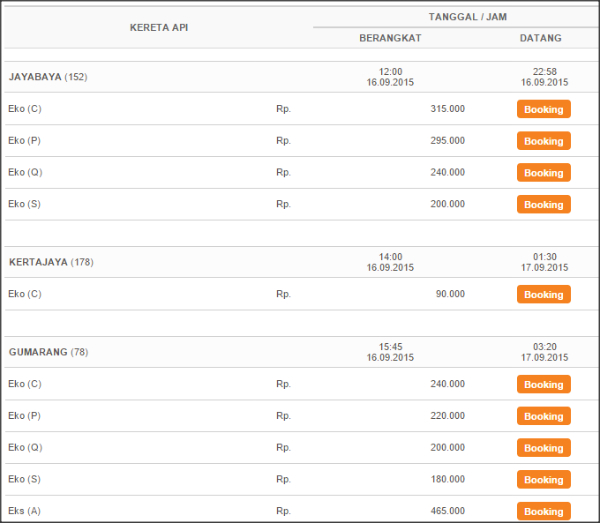Book Gumarang Eko (S) for 180.000
600x523 pixels.
point(543,479)
